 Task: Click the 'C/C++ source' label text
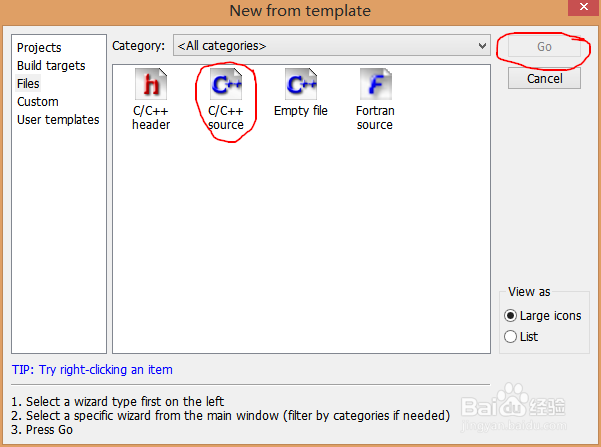coord(226,118)
